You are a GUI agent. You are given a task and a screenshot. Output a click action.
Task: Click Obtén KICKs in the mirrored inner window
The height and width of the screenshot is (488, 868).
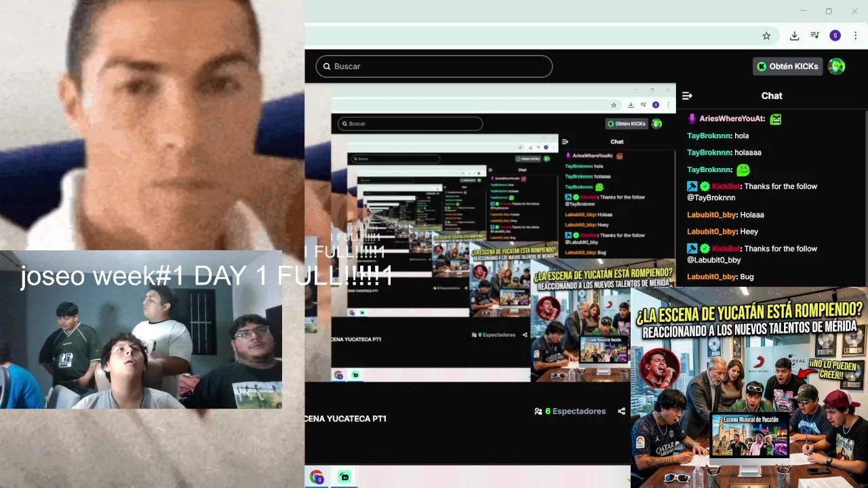pos(627,124)
